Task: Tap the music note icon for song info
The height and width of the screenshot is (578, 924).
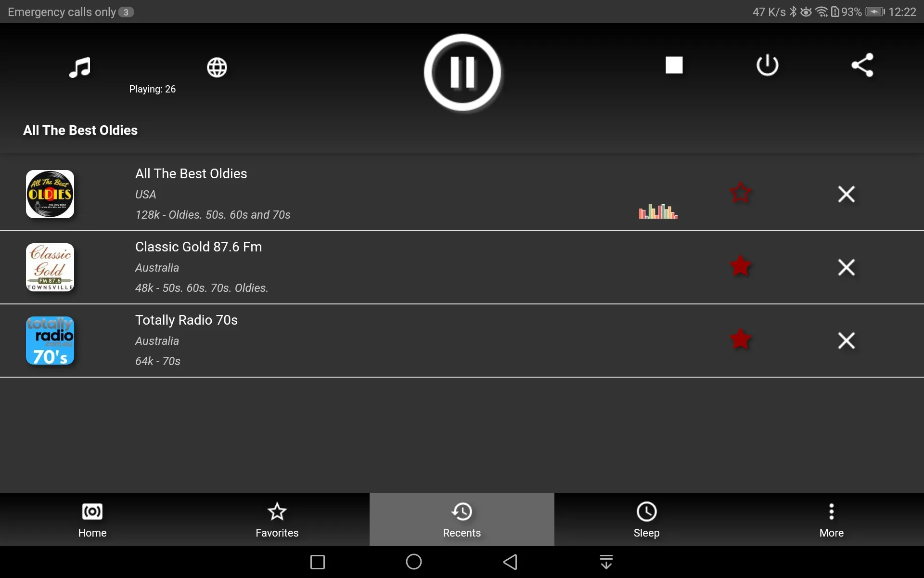Action: 80,66
